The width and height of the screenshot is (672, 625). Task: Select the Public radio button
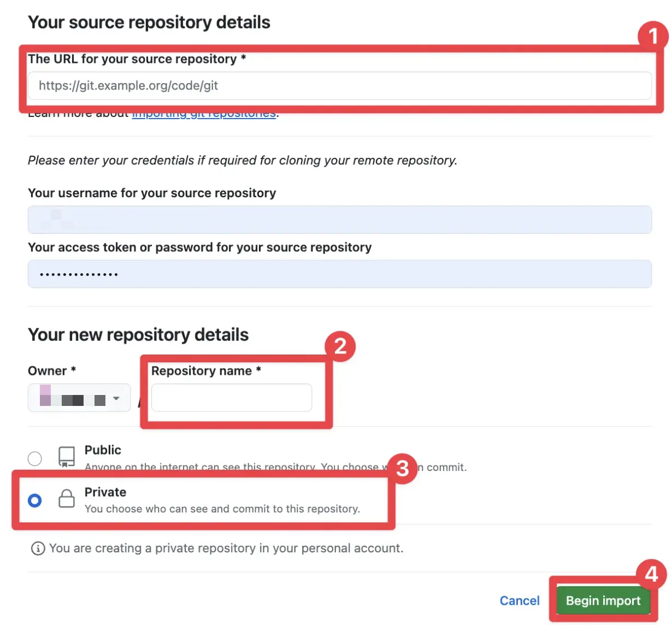point(35,458)
